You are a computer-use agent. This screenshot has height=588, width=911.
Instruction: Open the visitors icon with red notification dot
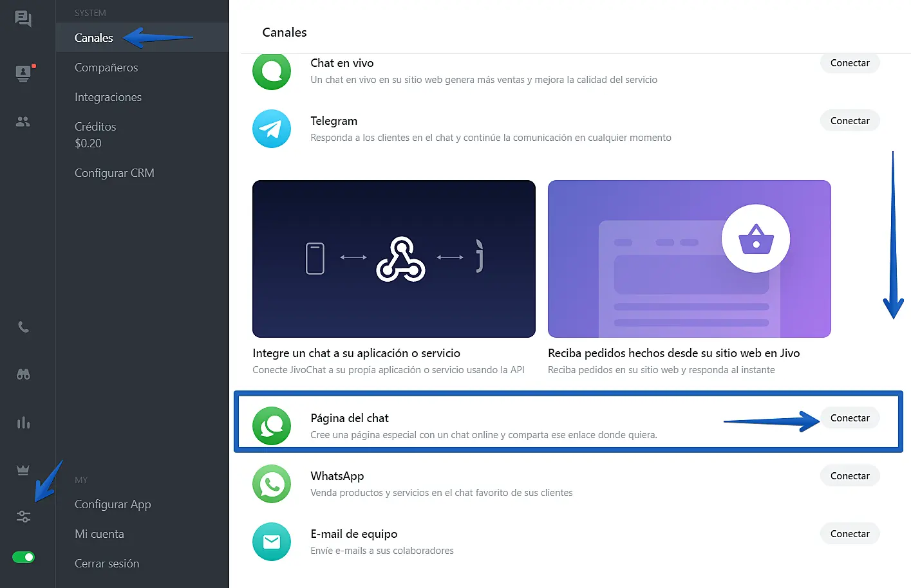[x=23, y=73]
